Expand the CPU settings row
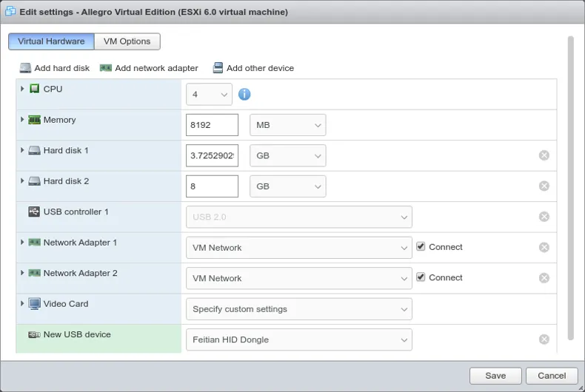The image size is (585, 392). (23, 89)
